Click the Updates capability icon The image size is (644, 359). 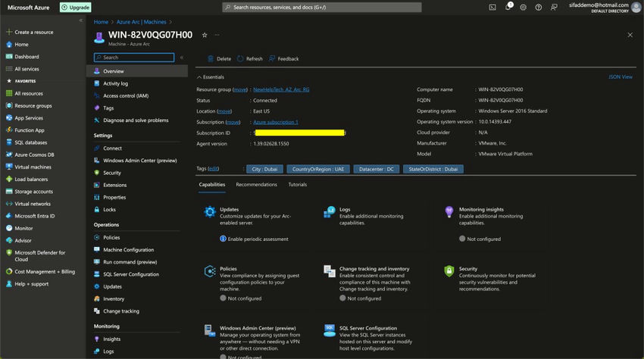click(210, 213)
